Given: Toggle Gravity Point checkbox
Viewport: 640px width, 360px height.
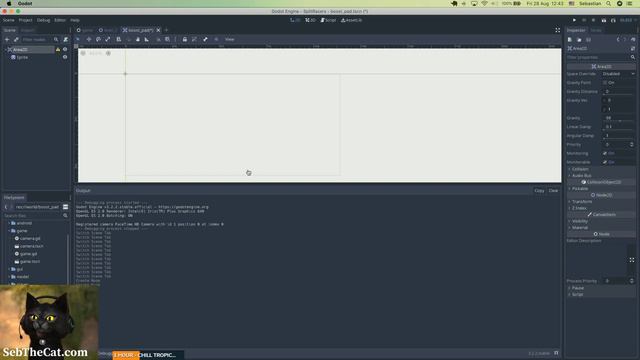Looking at the screenshot, I should (605, 82).
